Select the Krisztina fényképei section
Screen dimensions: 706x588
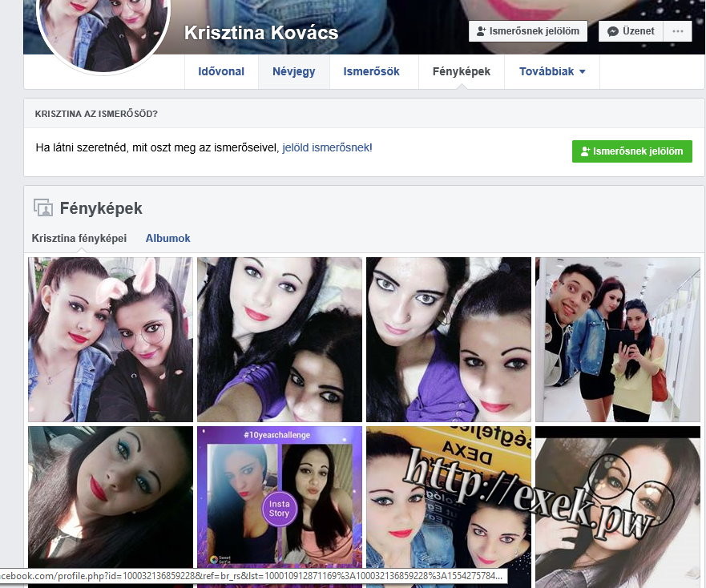pos(79,238)
